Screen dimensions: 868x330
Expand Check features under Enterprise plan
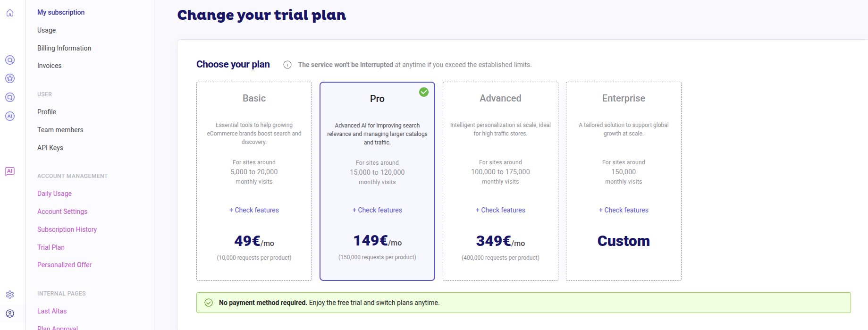[x=624, y=210]
